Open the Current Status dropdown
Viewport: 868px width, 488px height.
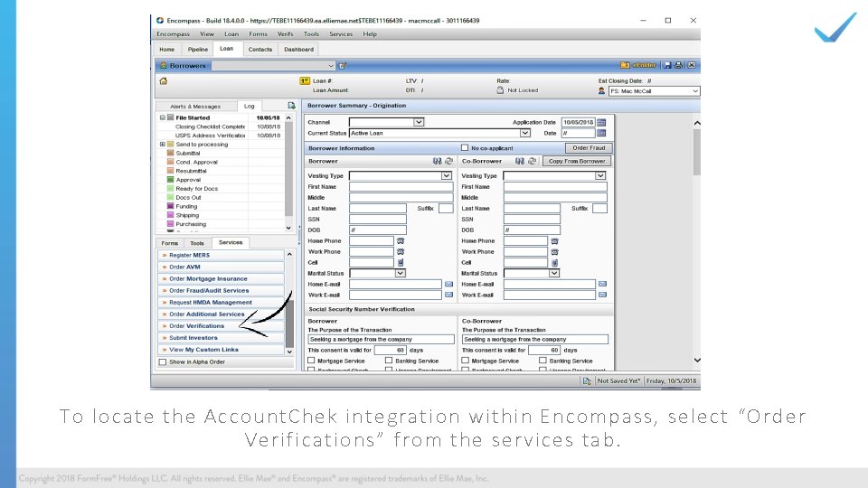pyautogui.click(x=524, y=134)
